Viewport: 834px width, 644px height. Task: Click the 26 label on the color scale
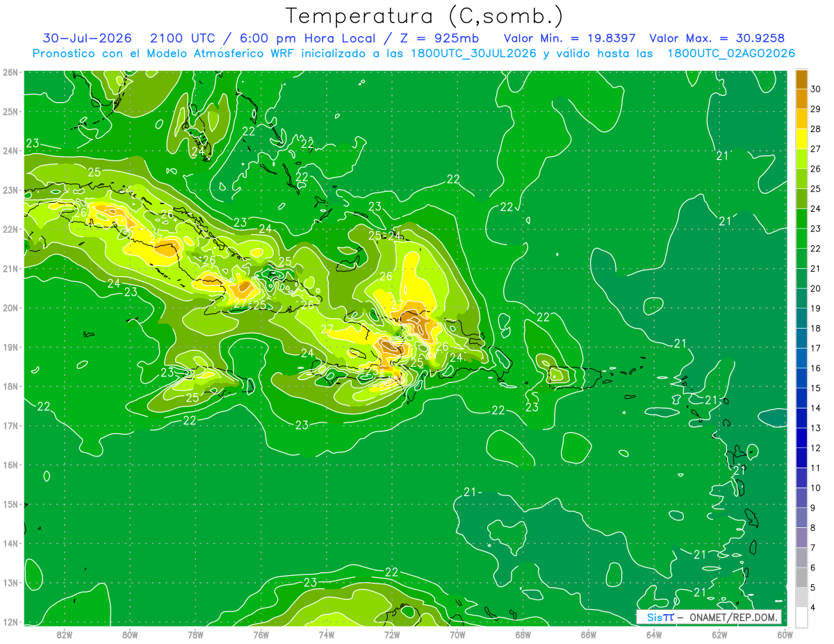point(815,168)
